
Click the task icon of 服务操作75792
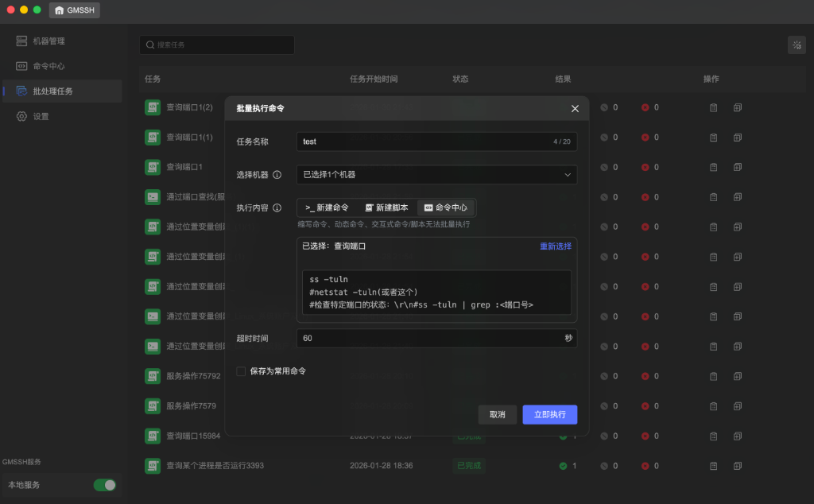click(x=153, y=376)
